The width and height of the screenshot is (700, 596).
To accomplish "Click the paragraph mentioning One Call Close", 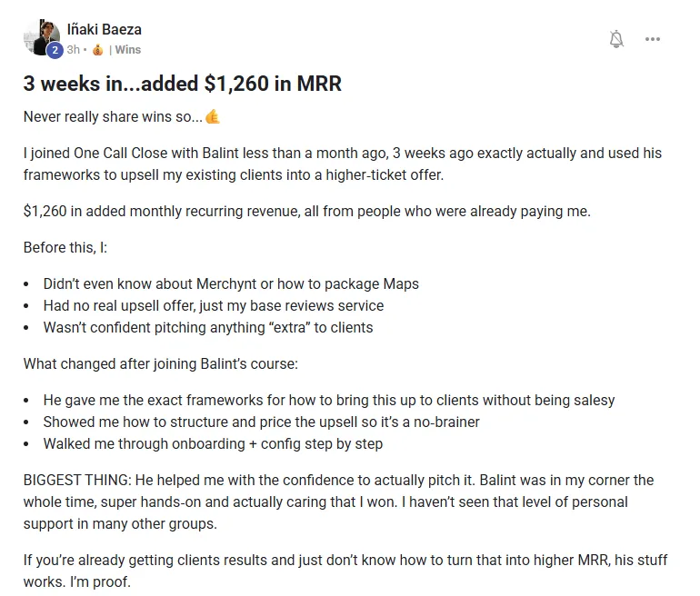I will [342, 164].
